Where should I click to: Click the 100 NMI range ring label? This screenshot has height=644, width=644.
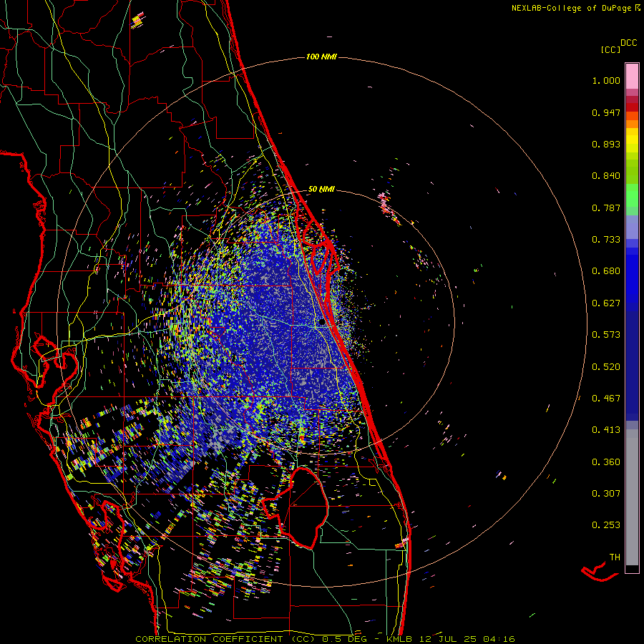tap(321, 57)
